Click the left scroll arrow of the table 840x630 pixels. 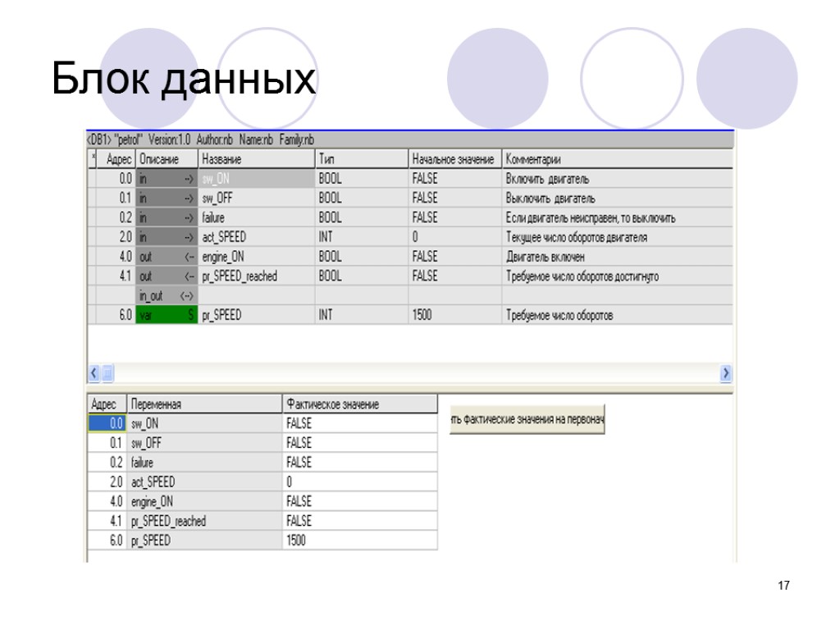(94, 373)
